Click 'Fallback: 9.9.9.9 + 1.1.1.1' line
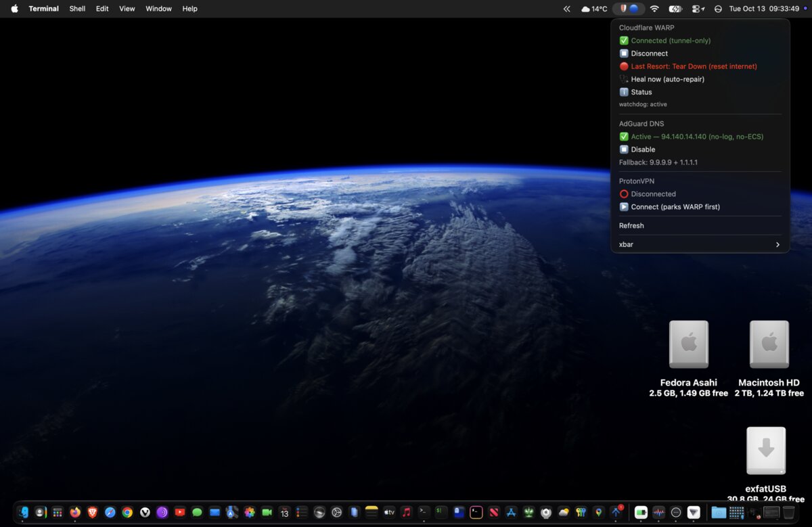Image resolution: width=812 pixels, height=527 pixels. (658, 162)
